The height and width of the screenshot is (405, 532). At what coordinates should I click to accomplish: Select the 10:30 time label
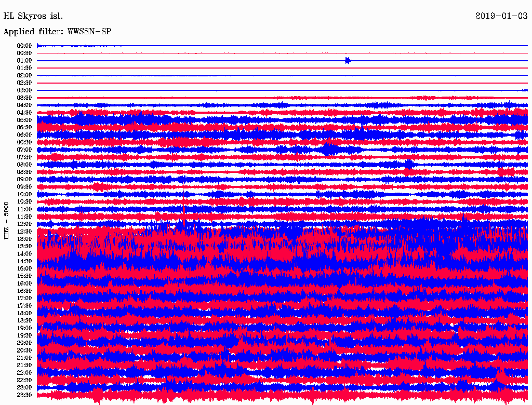pos(24,201)
